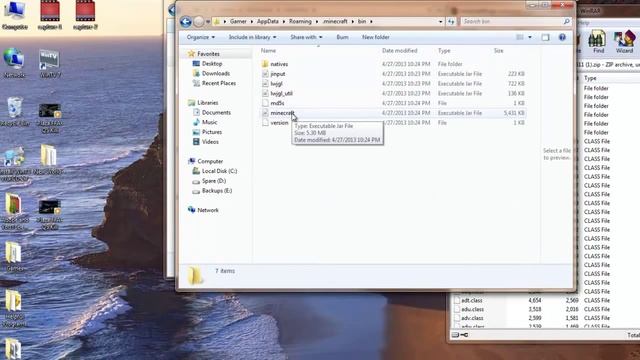Sort by the Type column header
This screenshot has height=360, width=640.
click(x=444, y=51)
